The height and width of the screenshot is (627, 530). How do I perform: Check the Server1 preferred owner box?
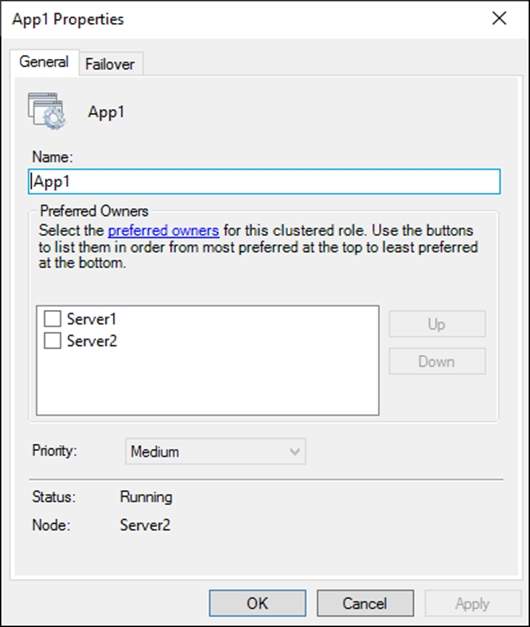(x=52, y=319)
